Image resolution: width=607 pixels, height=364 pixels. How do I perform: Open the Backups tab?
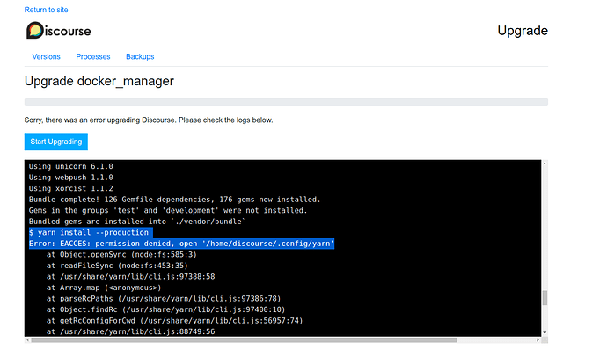[x=140, y=56]
